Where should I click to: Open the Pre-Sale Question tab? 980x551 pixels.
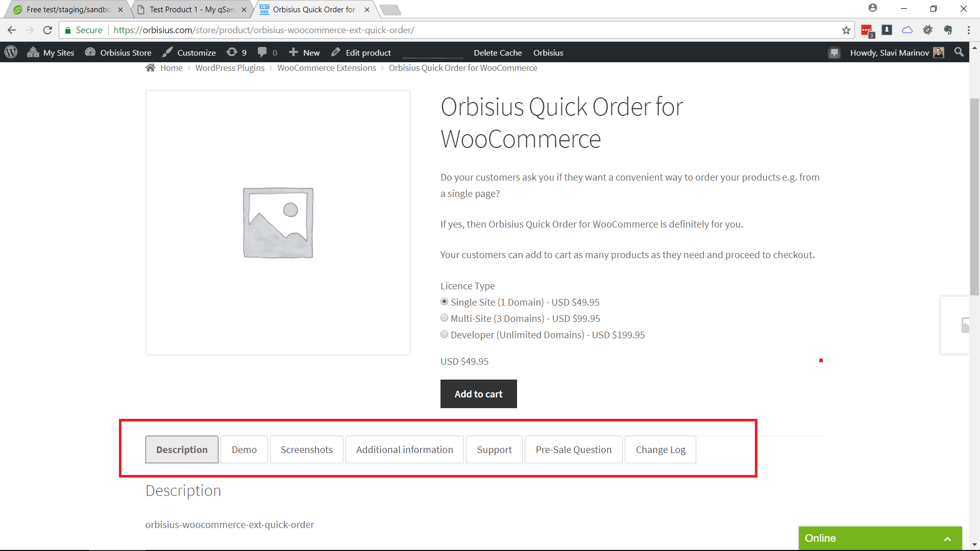click(x=574, y=449)
